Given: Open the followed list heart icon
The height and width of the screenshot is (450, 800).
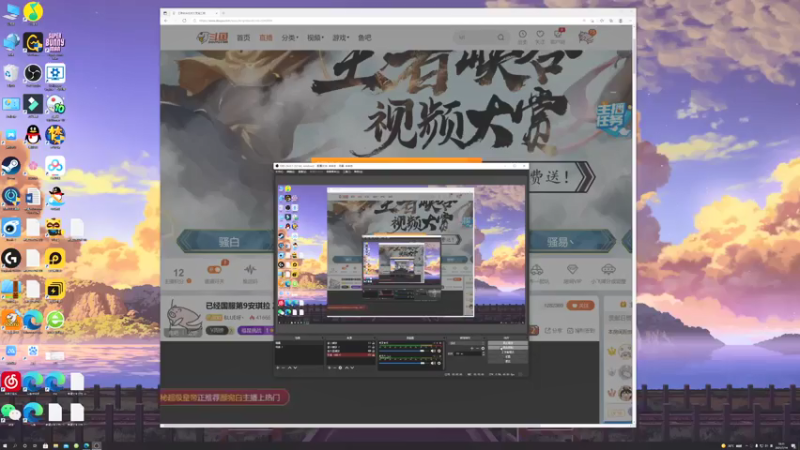Looking at the screenshot, I should point(540,35).
